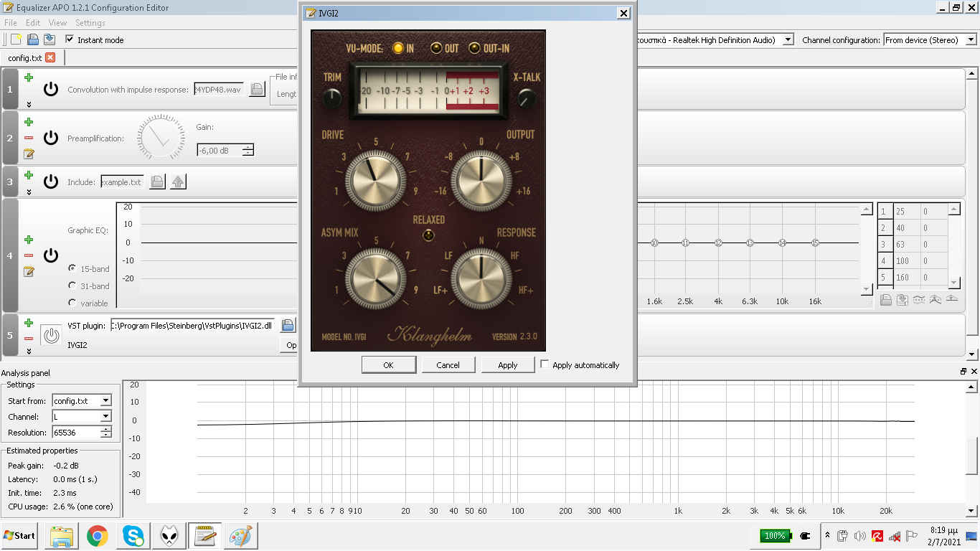Image resolution: width=980 pixels, height=551 pixels.
Task: Select the 31-band radio option
Action: pyautogui.click(x=72, y=286)
